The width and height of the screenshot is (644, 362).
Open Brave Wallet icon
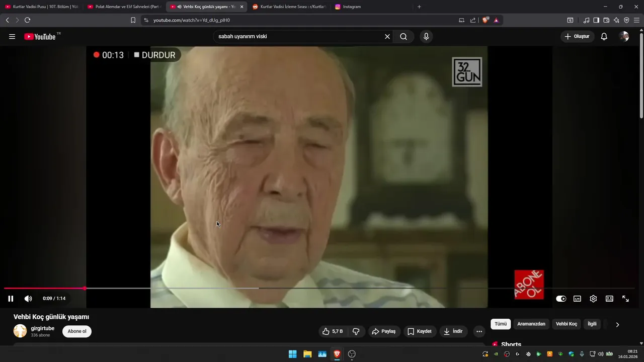[606, 20]
